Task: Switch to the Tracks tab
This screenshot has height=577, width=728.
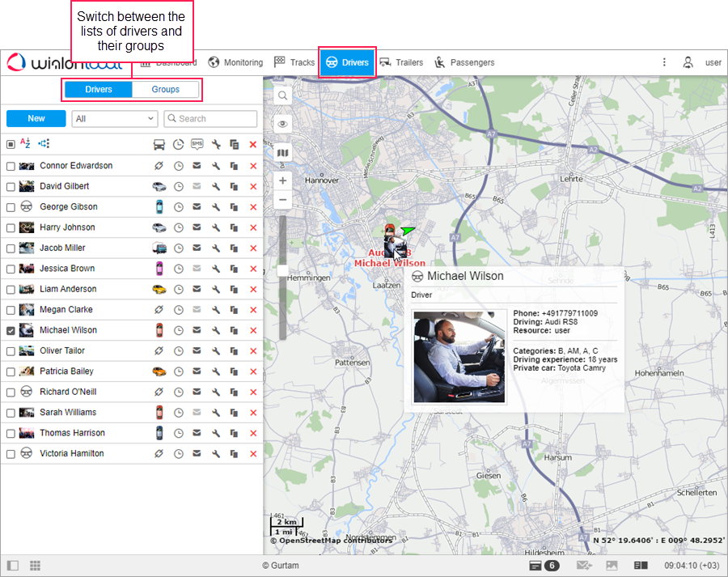Action: coord(294,62)
